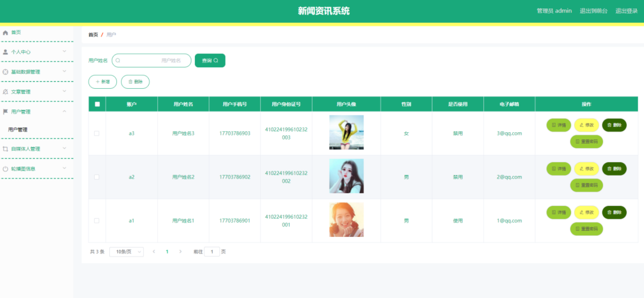
Task: Select the 用户管理 submenu item
Action: point(18,129)
